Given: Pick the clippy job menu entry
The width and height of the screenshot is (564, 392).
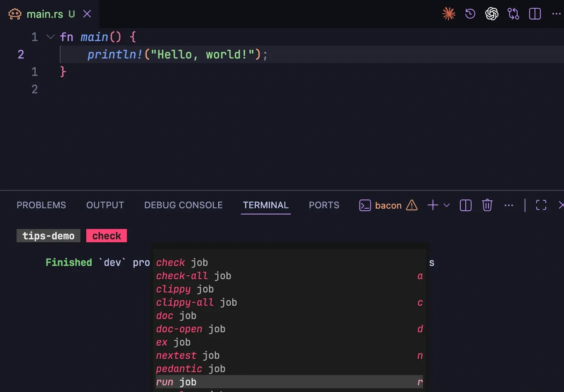Looking at the screenshot, I should (x=289, y=289).
